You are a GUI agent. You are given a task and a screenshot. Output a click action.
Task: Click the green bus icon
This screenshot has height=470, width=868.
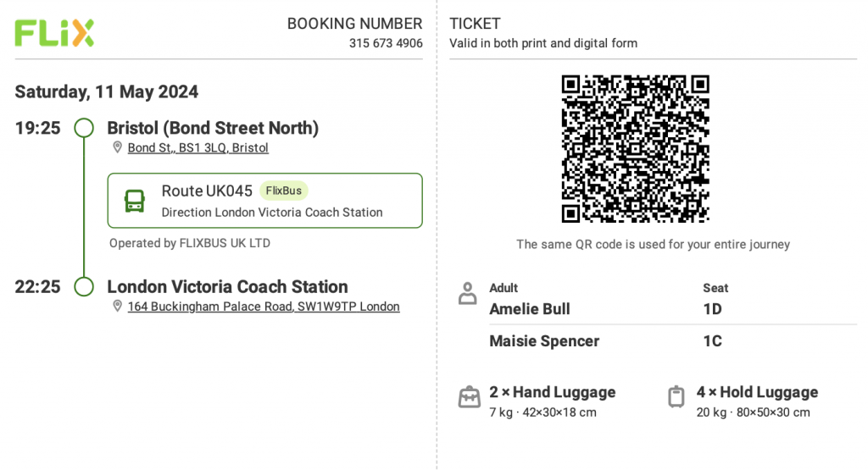pos(135,201)
